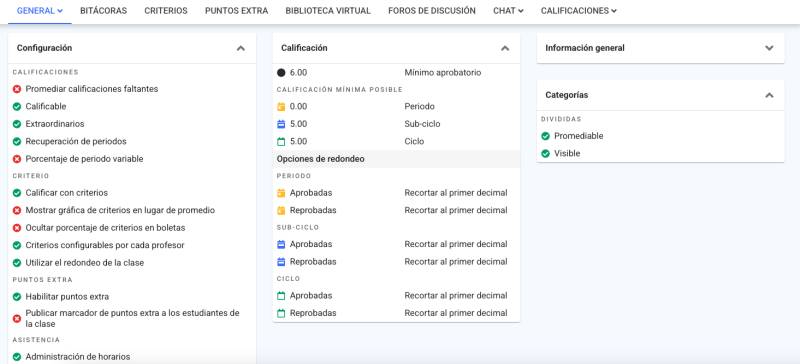
Task: Click the yellow icon beside Periodo Aprobadas
Action: click(281, 193)
